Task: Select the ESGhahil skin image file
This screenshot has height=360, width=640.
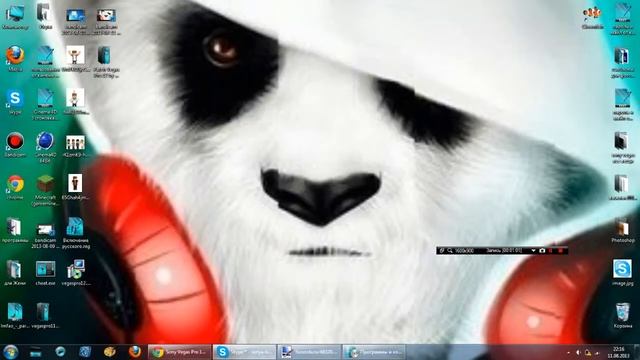Action: pos(76,187)
